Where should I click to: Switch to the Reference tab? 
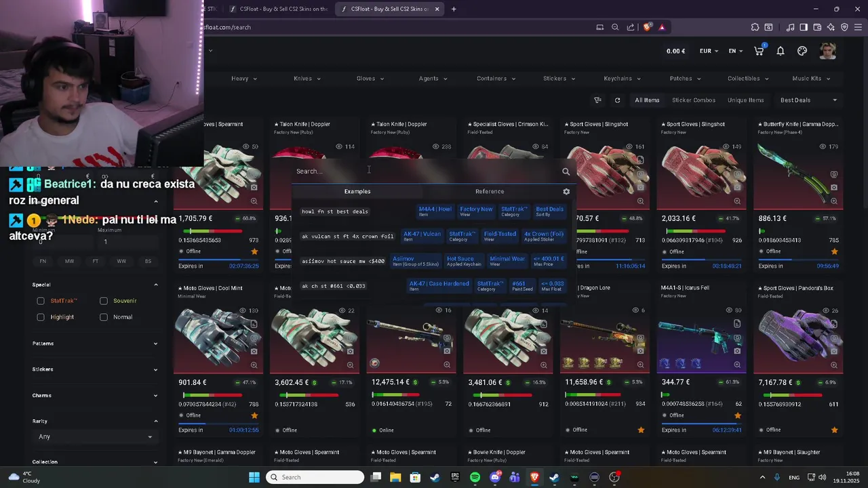[x=490, y=192]
